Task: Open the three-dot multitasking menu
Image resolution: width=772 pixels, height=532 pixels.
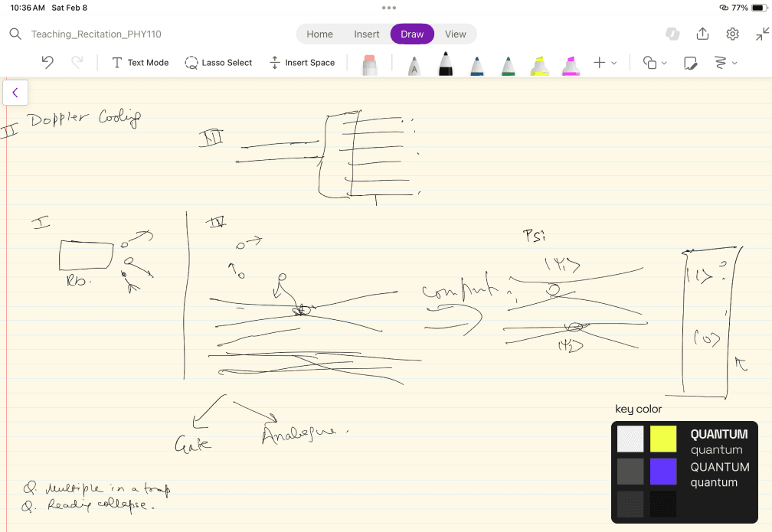Action: pyautogui.click(x=389, y=8)
